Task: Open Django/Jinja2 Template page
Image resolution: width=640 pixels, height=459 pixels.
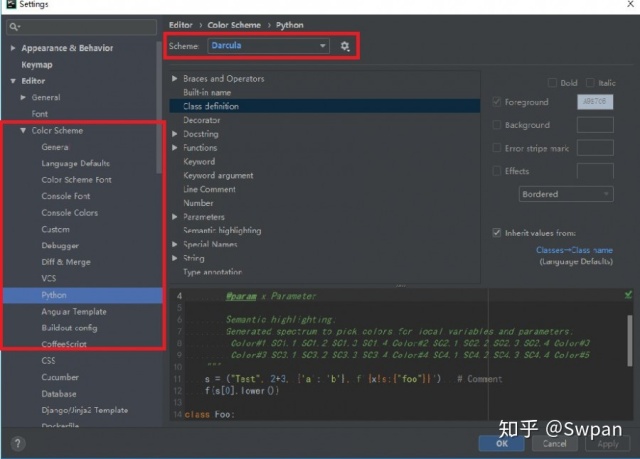Action: [84, 410]
